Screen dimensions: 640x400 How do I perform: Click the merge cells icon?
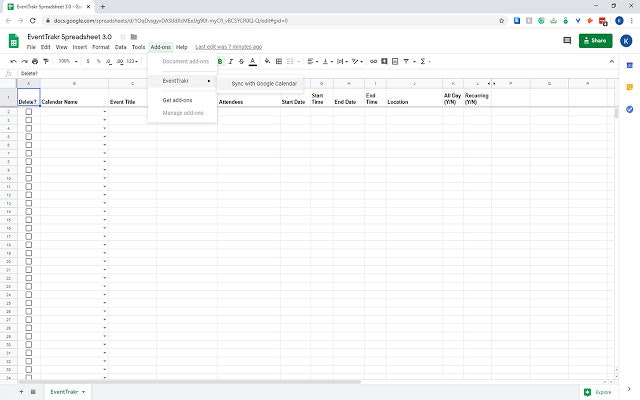pos(290,61)
